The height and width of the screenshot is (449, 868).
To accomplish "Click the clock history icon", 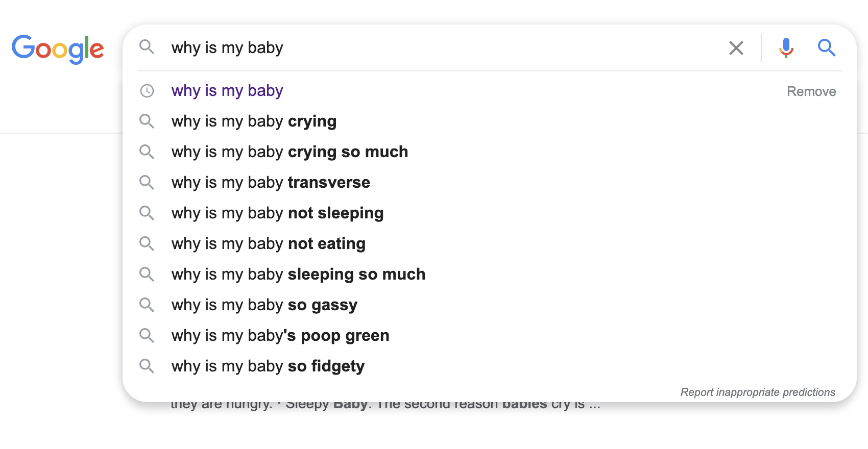I will [x=147, y=91].
